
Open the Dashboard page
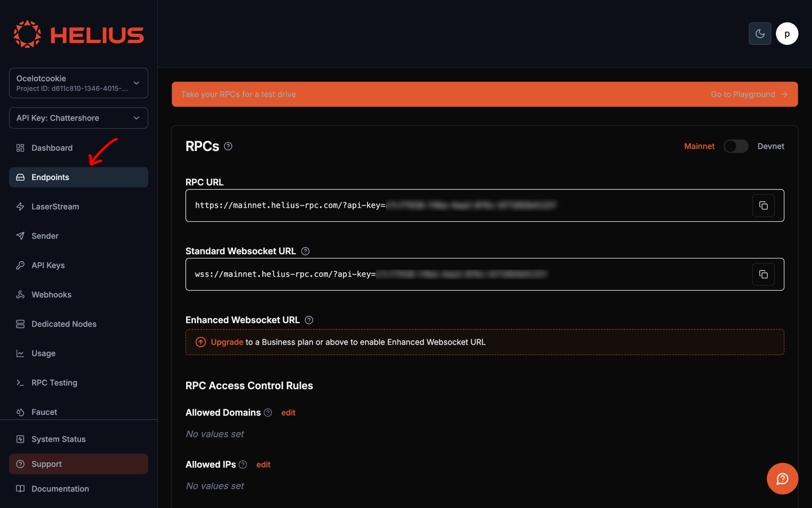click(51, 148)
